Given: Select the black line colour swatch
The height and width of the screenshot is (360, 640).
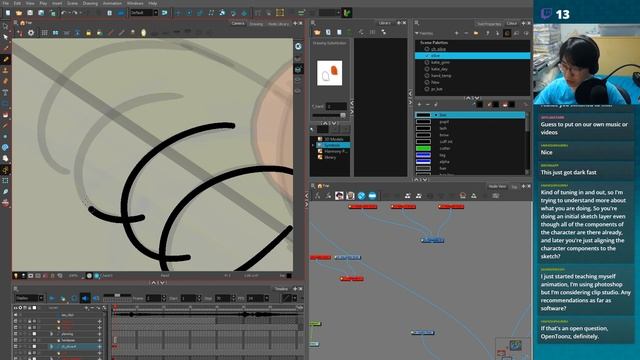Looking at the screenshot, I should (x=423, y=115).
